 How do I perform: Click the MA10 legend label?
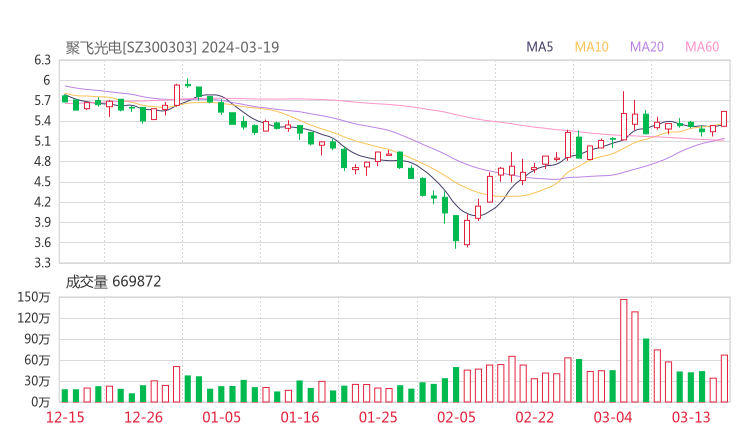(591, 47)
